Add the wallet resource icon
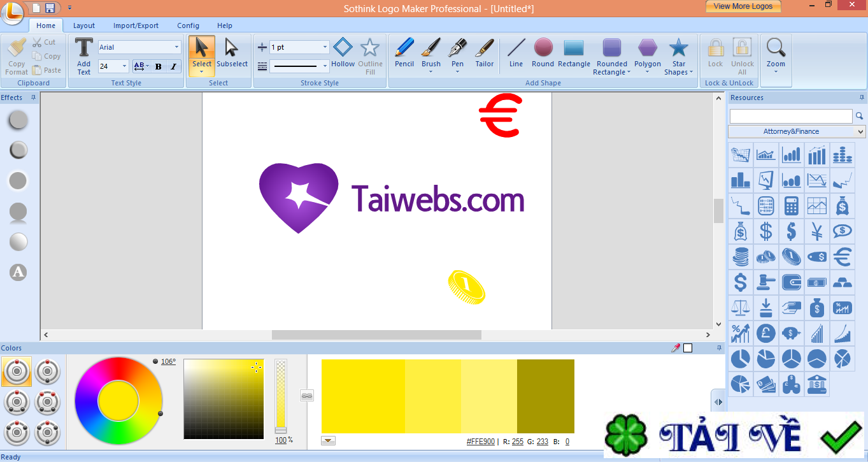Image resolution: width=868 pixels, height=462 pixels. coord(792,282)
